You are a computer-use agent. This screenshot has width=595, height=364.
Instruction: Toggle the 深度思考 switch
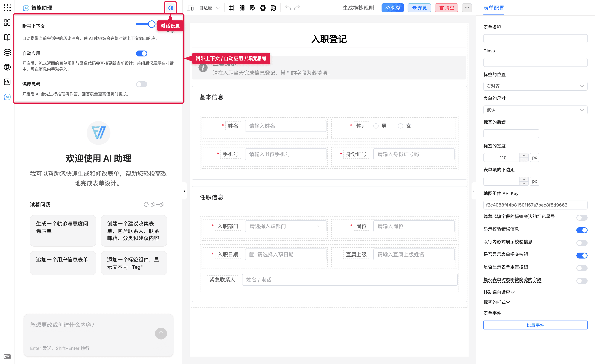141,84
